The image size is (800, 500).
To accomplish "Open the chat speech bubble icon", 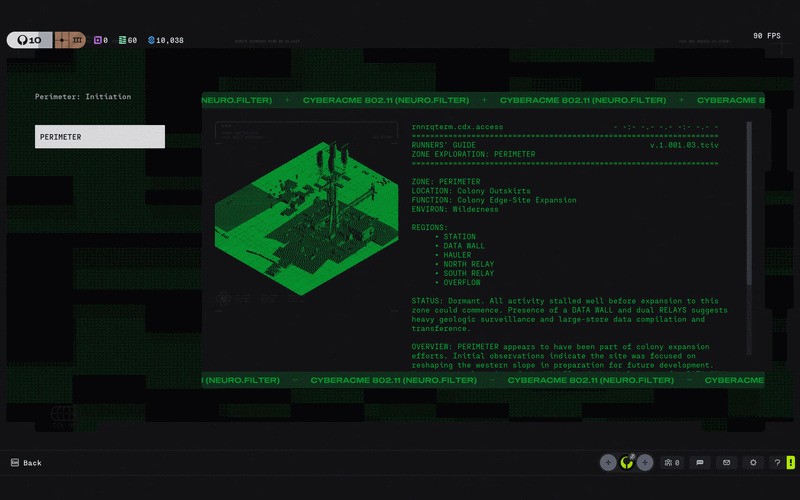I will click(x=700, y=463).
